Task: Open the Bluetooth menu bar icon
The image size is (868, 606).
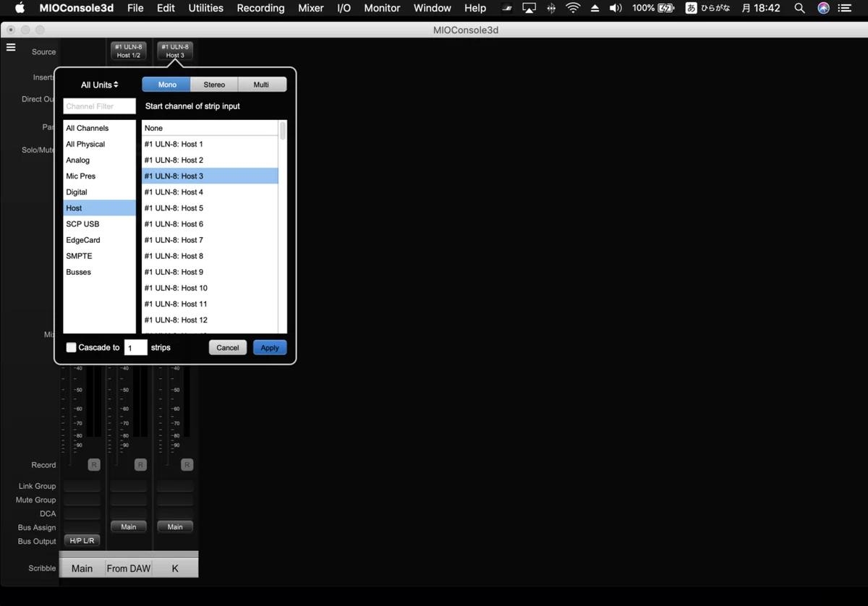Action: click(551, 8)
